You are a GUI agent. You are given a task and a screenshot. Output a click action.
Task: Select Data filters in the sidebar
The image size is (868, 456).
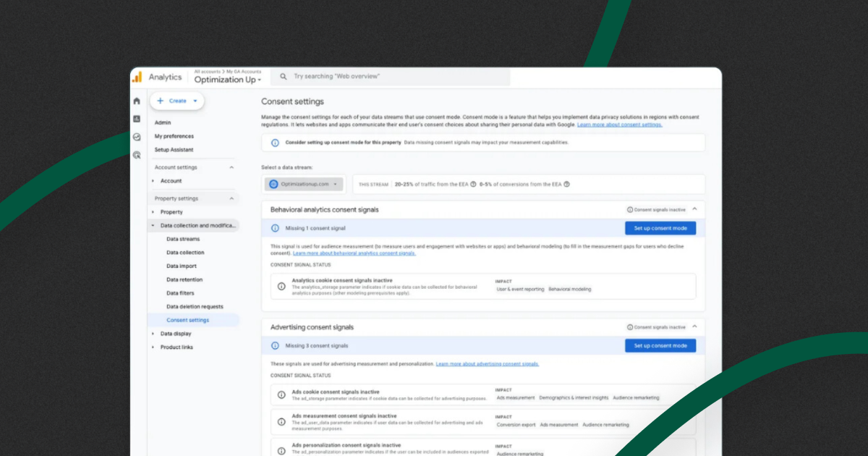(x=180, y=293)
